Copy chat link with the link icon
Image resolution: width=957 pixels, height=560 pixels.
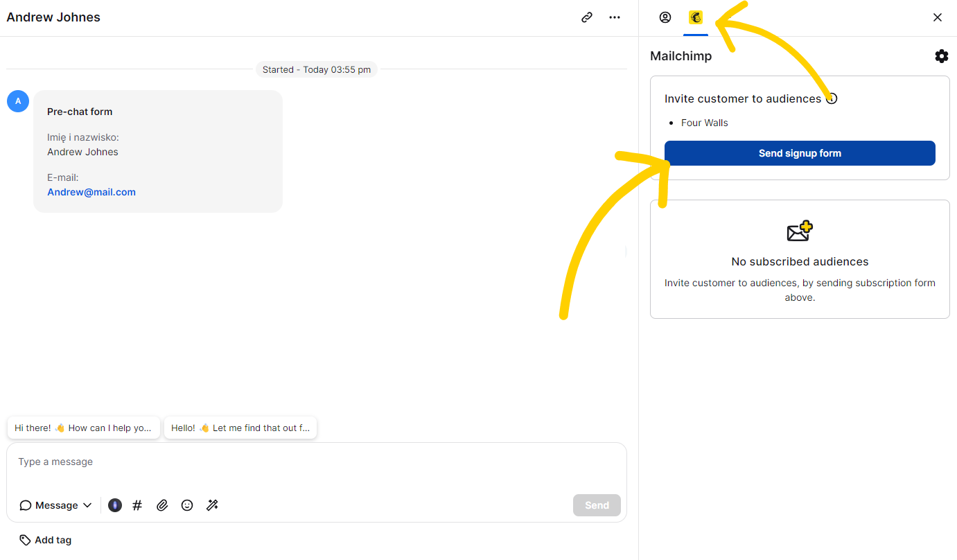587,17
